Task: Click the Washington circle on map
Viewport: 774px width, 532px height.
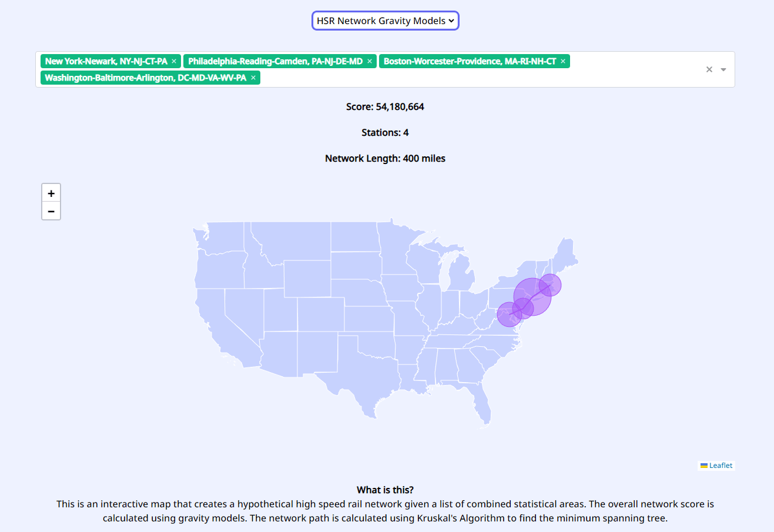Action: 505,316
